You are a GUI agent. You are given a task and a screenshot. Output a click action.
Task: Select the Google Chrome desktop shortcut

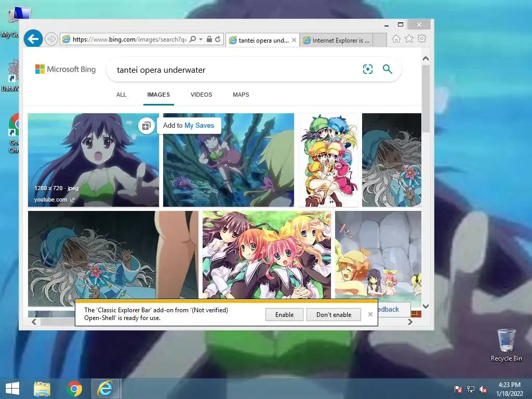(x=14, y=134)
